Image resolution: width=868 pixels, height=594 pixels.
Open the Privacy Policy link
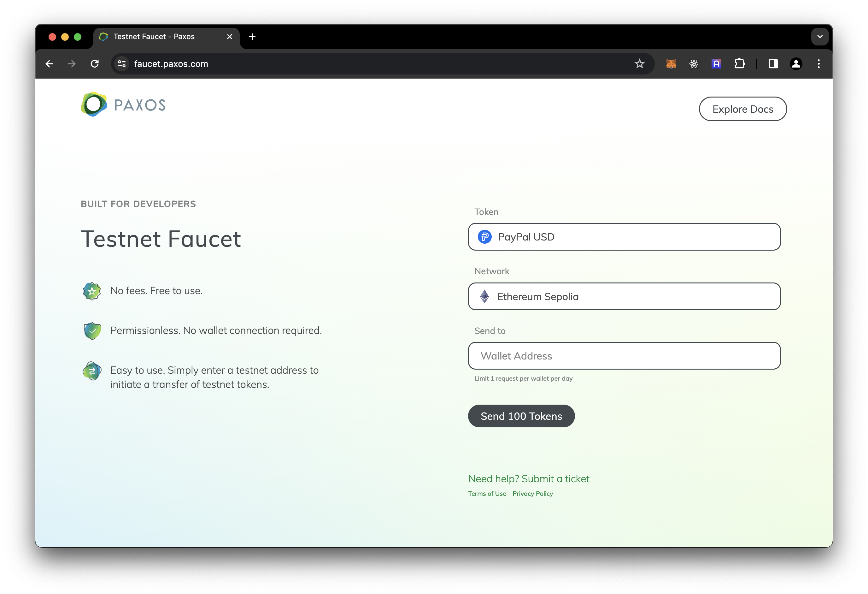click(x=533, y=493)
